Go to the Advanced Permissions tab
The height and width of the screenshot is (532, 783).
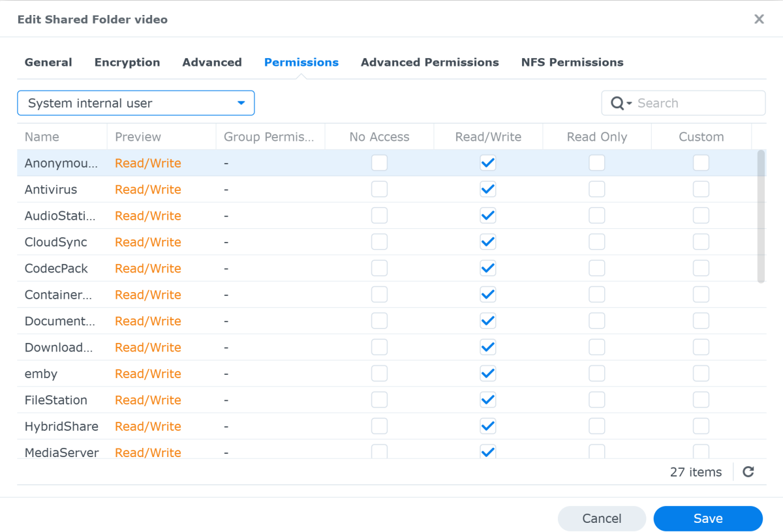click(x=429, y=62)
